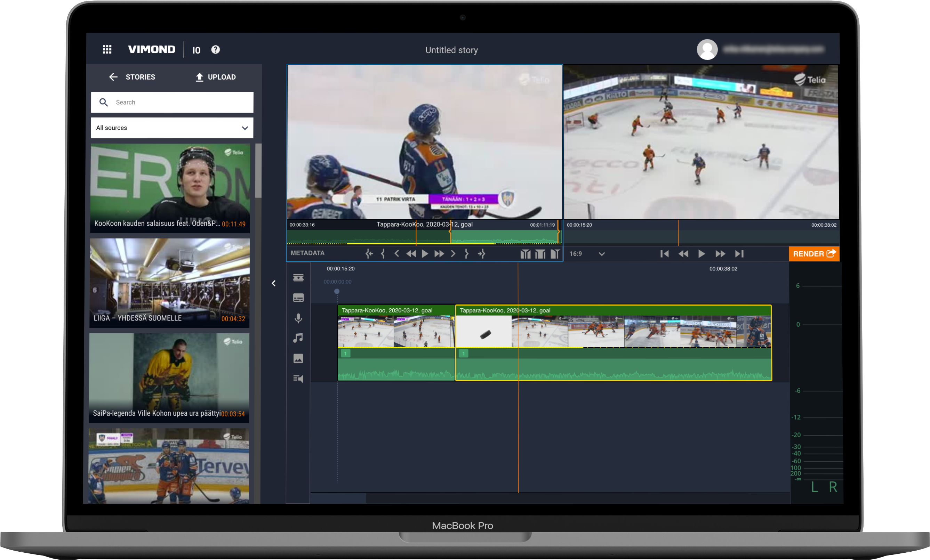Jump to out point in source player
The width and height of the screenshot is (930, 560).
(x=481, y=254)
